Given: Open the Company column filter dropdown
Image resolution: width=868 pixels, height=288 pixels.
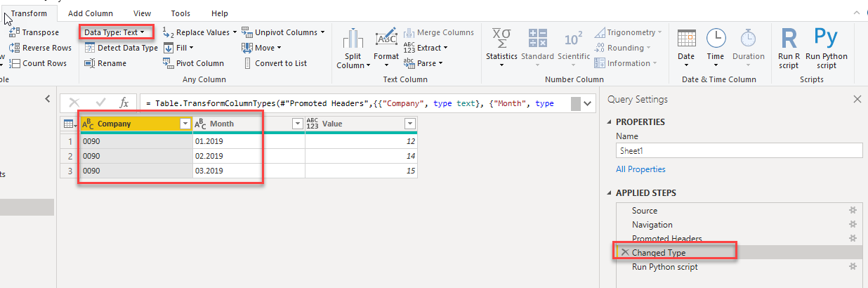Looking at the screenshot, I should coord(185,124).
